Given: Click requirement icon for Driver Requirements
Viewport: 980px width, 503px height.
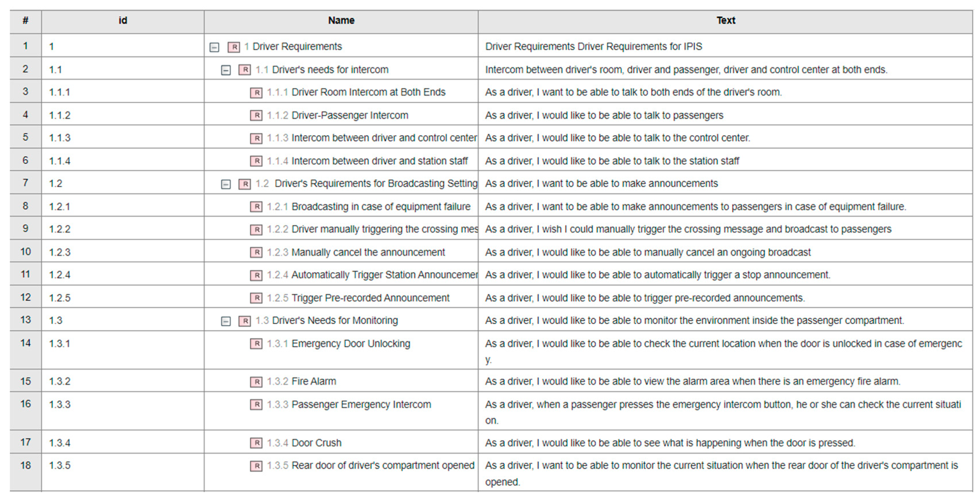Looking at the screenshot, I should point(234,47).
